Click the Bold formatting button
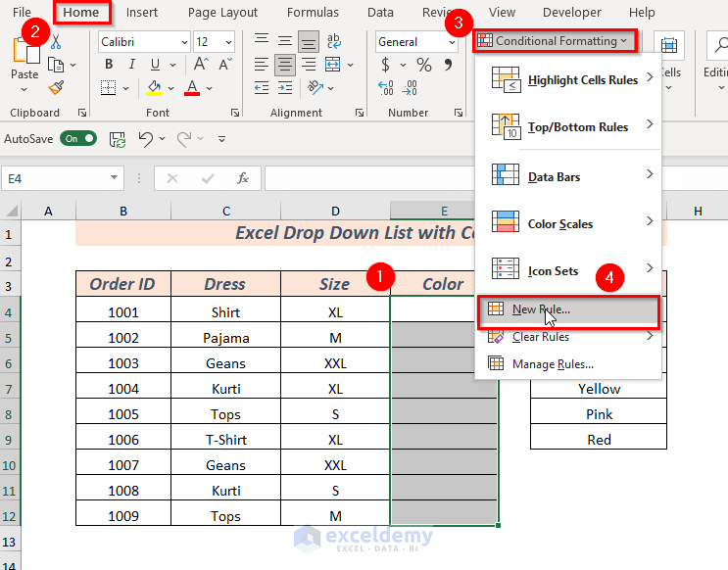The width and height of the screenshot is (728, 570). (107, 65)
